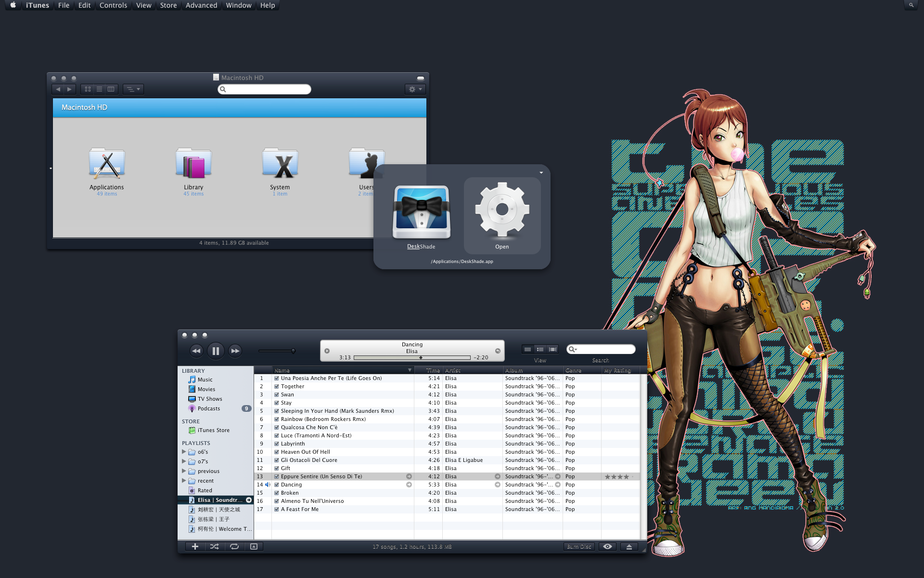The width and height of the screenshot is (924, 578).
Task: Uncheck the song Gift
Action: tap(277, 468)
